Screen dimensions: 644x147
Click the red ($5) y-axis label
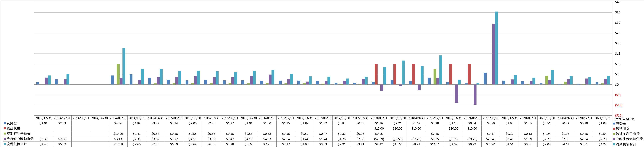click(x=618, y=95)
